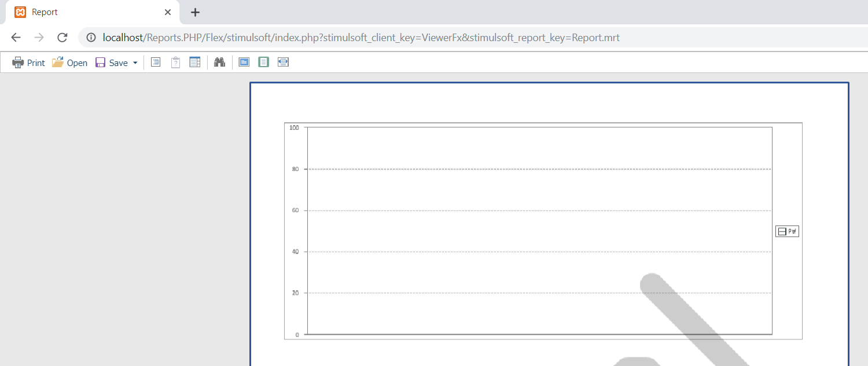Viewport: 868px width, 366px height.
Task: Click the 100 axis label on chart
Action: pyautogui.click(x=294, y=127)
